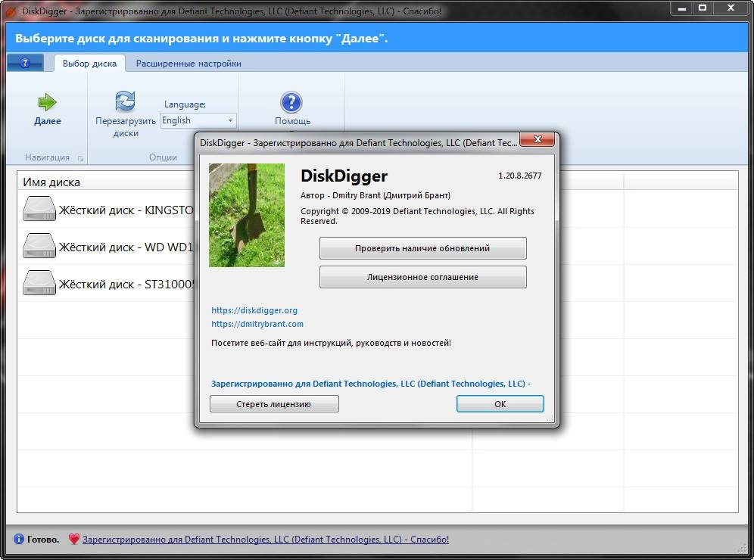Select the KINGSTON hard disk icon

tap(39, 209)
